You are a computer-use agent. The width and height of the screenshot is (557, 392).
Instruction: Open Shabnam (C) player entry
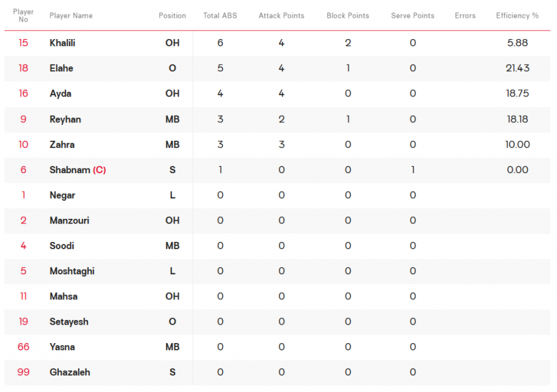click(78, 170)
